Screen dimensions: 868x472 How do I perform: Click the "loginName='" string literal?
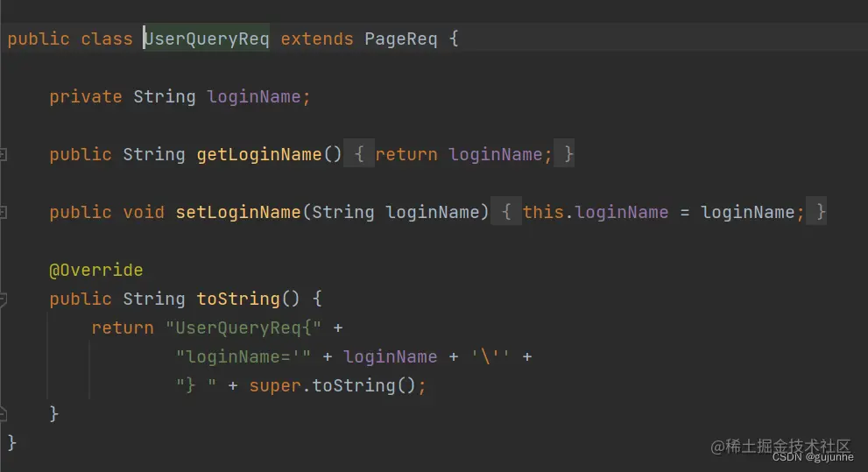click(x=243, y=356)
